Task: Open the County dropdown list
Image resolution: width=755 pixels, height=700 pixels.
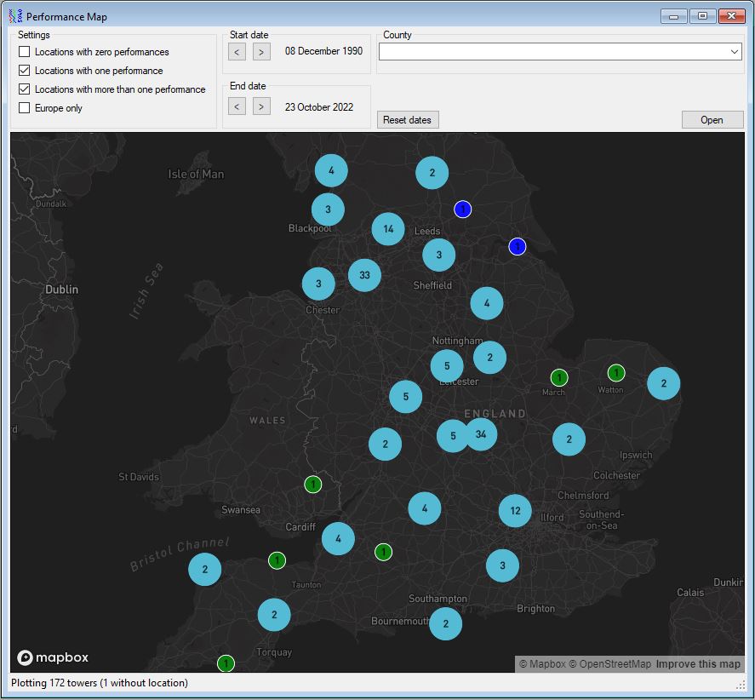Action: click(735, 52)
